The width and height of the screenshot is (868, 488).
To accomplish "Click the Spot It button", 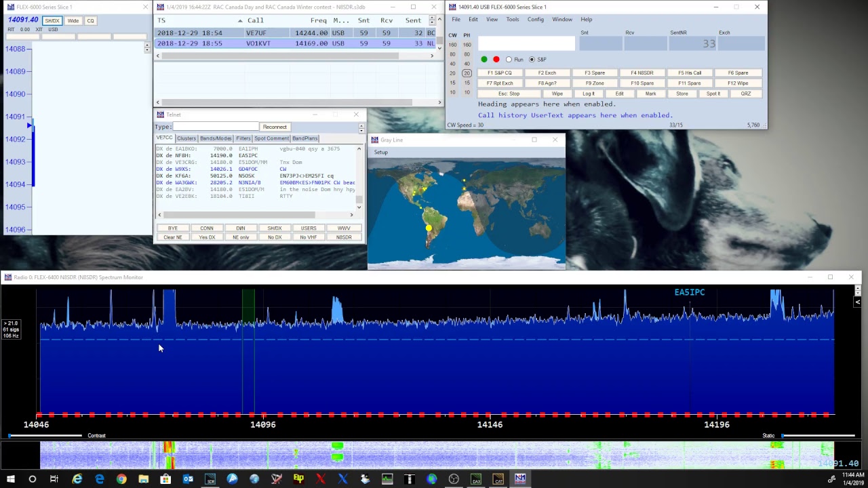I will coord(713,94).
